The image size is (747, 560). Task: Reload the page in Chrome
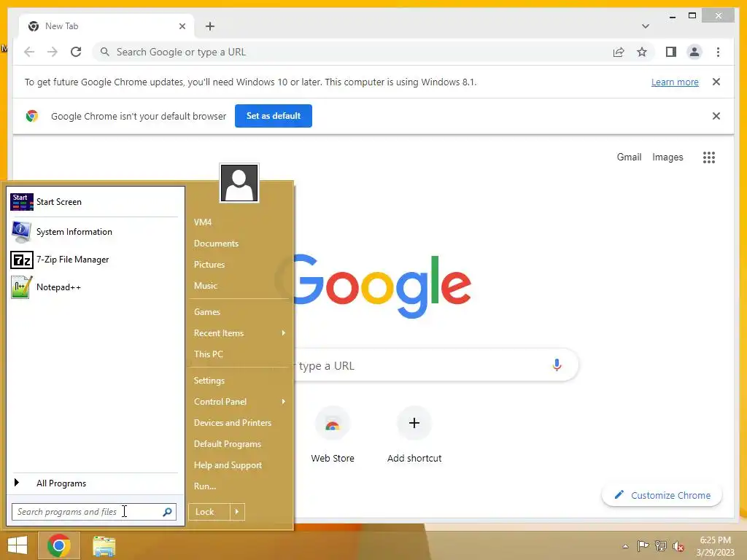(x=76, y=52)
